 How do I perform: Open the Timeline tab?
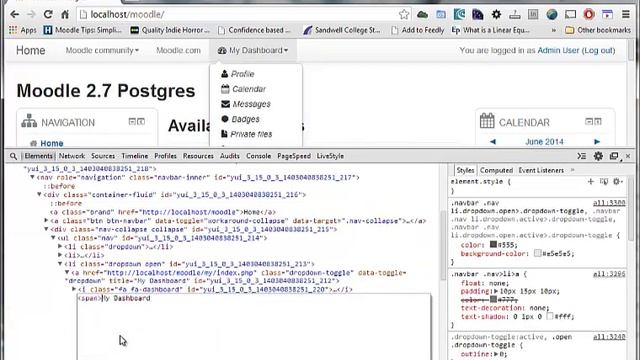click(x=135, y=156)
